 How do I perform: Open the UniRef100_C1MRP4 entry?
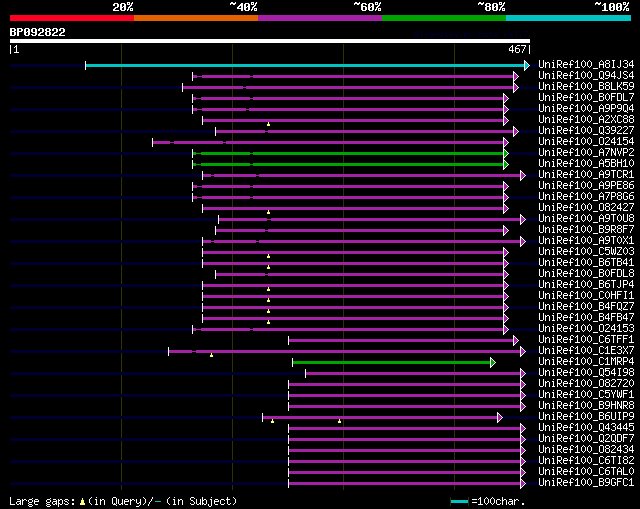coord(586,362)
